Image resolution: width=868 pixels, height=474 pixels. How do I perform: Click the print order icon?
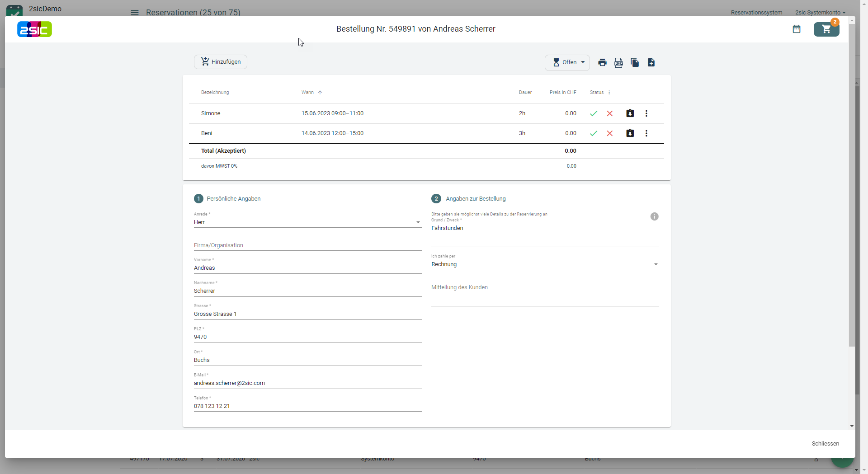coord(602,62)
